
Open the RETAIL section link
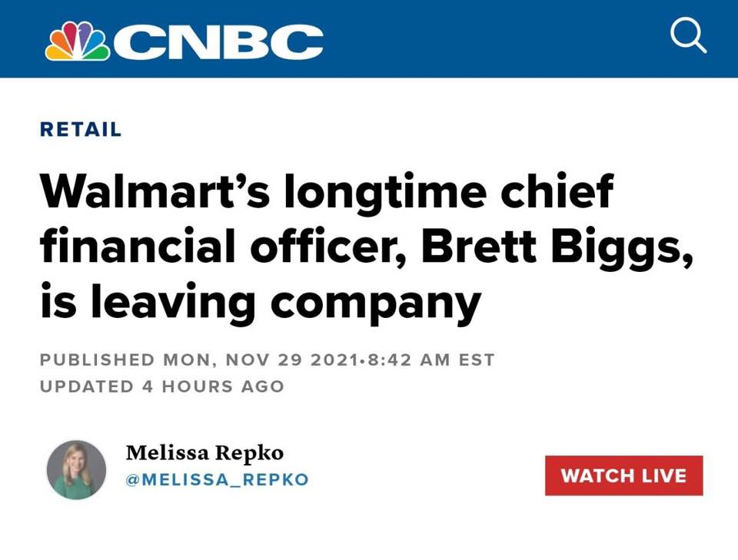81,130
